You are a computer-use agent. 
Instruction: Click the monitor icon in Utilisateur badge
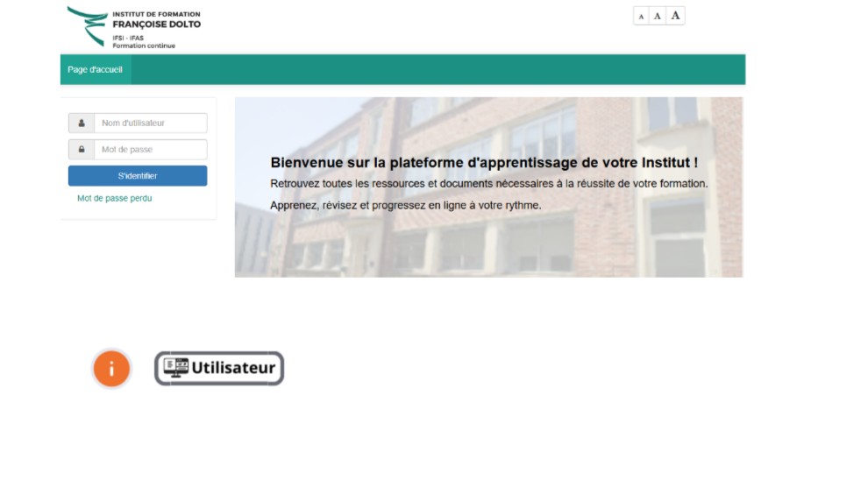176,368
